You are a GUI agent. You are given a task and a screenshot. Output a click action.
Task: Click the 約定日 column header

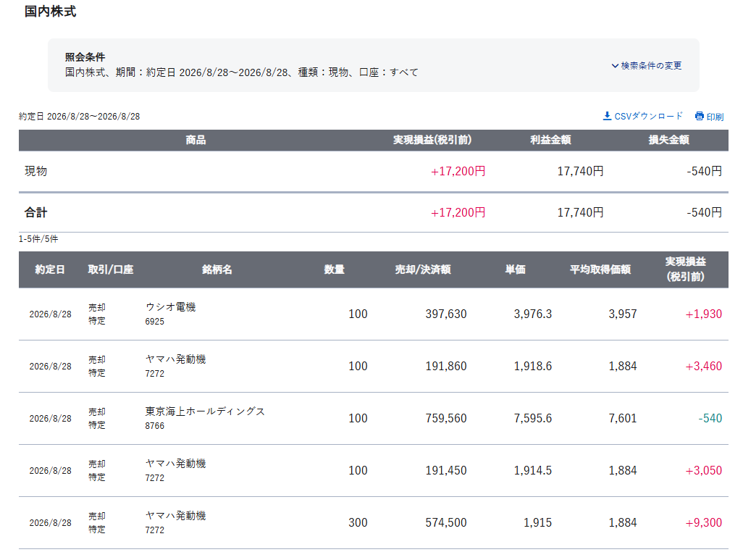(50, 269)
